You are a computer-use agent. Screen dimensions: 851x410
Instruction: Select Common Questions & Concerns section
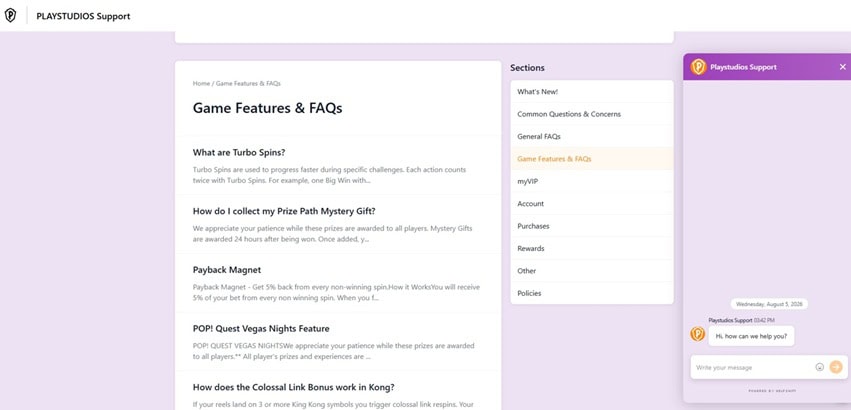pos(592,114)
